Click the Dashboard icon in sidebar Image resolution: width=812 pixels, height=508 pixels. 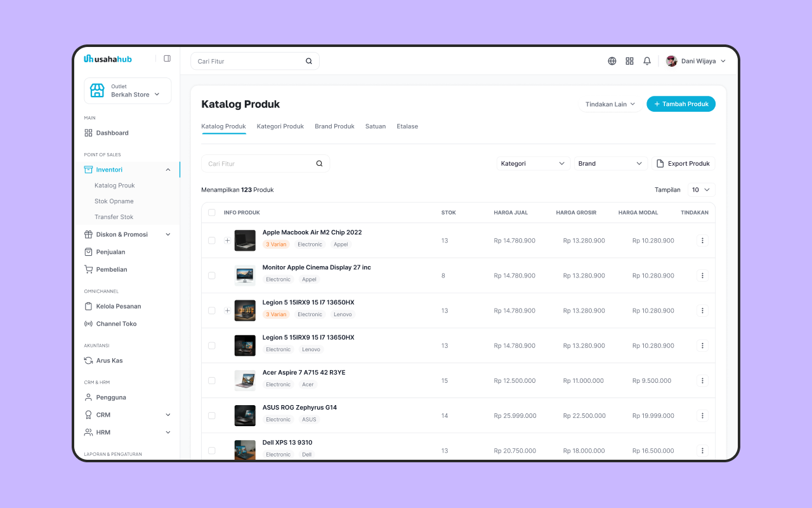88,133
